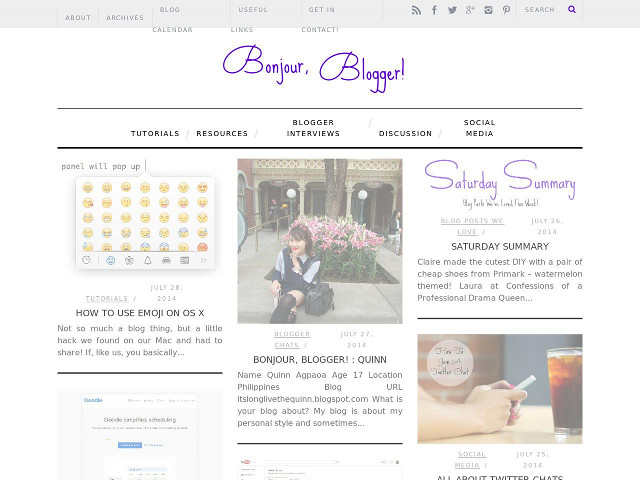Open the About menu item
Image resolution: width=640 pixels, height=480 pixels.
coord(78,18)
